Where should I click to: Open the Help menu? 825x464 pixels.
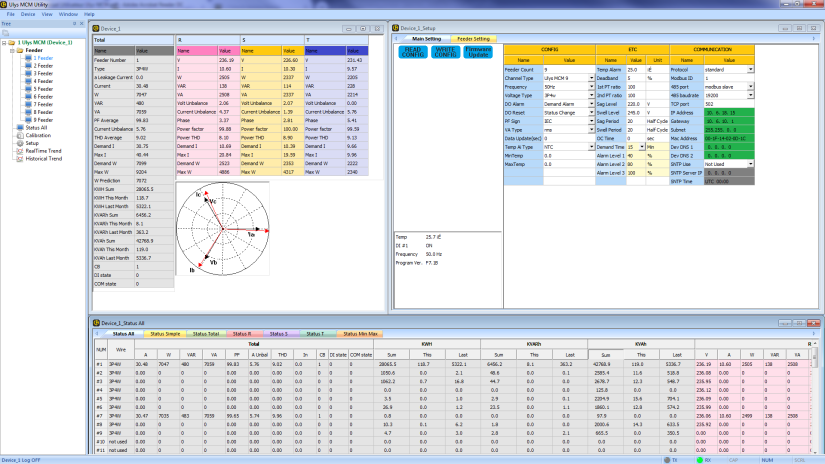pos(89,14)
